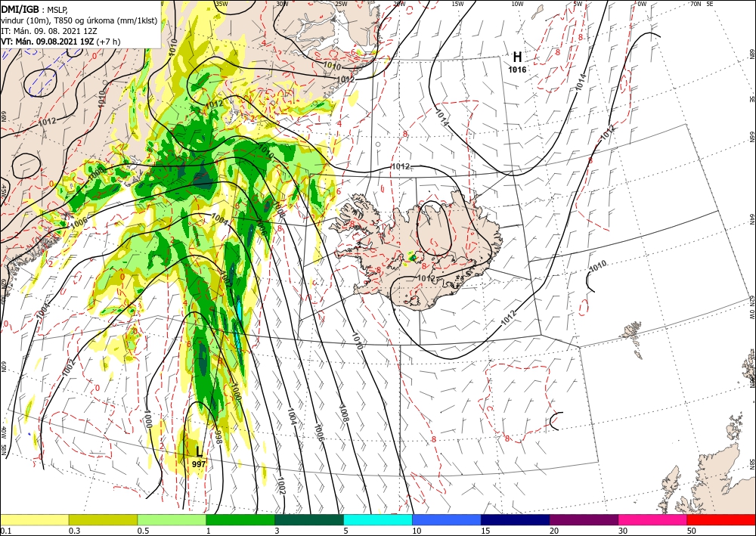Select the medium green 1 mm legend swatch

tap(240, 519)
